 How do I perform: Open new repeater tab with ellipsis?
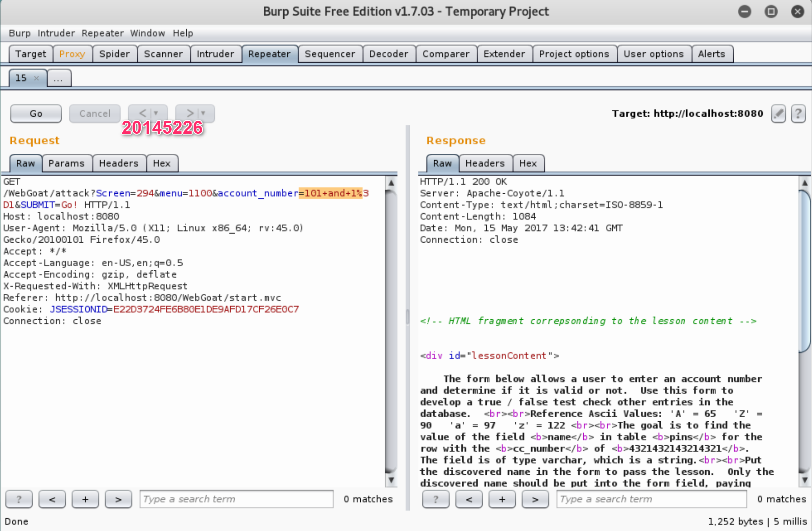pos(59,78)
